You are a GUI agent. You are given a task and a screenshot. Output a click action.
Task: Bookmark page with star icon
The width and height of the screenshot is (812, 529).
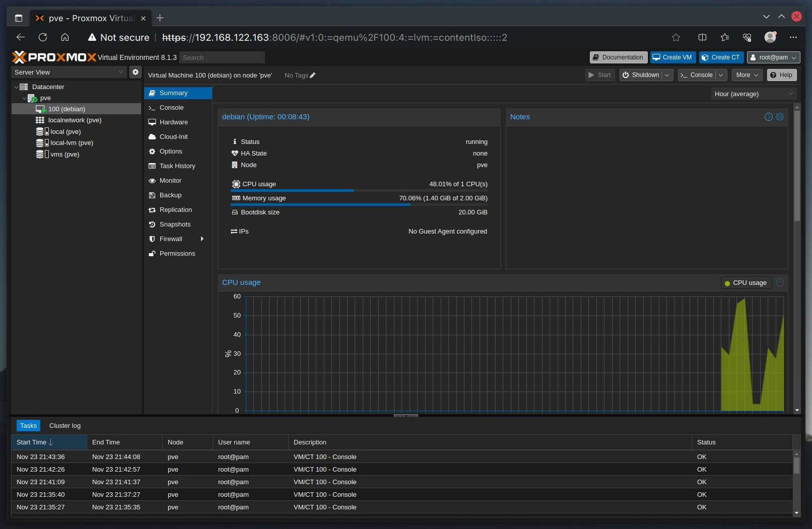676,37
